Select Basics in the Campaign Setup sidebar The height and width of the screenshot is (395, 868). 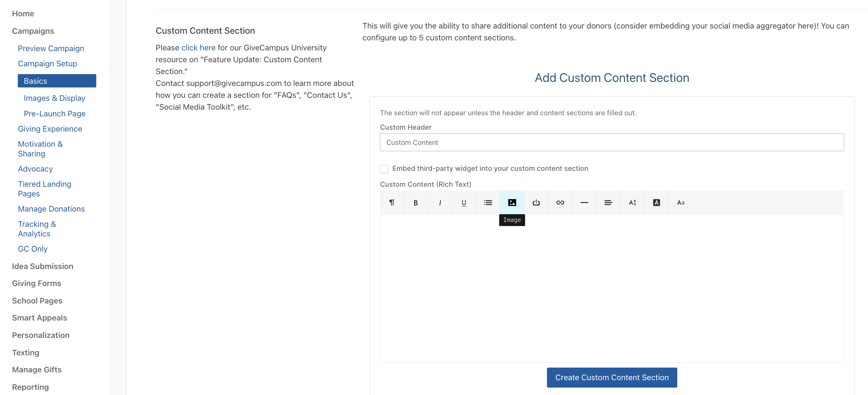(35, 81)
